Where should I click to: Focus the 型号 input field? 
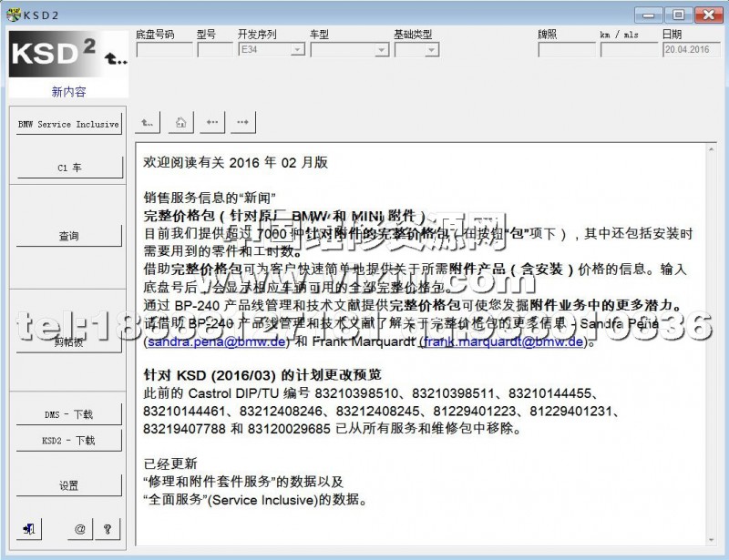tap(215, 49)
